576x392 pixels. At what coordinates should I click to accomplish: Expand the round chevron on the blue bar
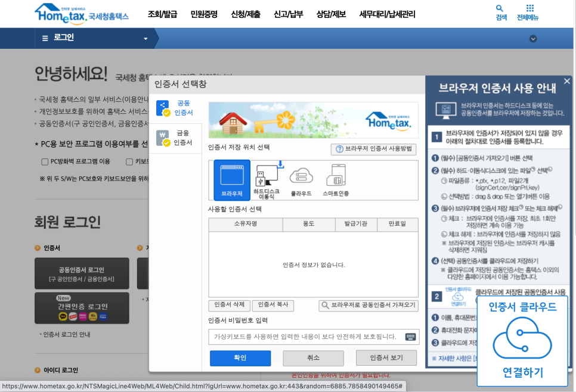[x=533, y=39]
